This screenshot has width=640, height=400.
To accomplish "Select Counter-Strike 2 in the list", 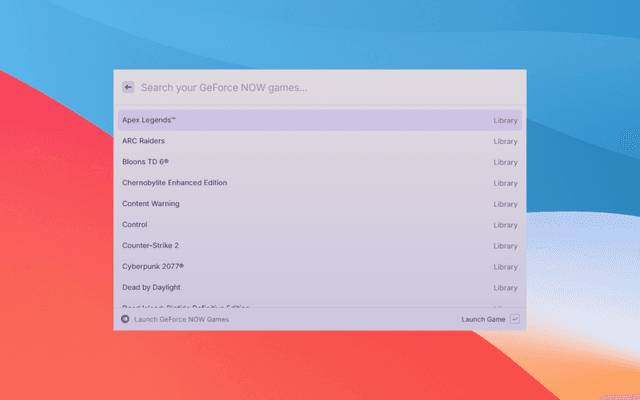I will tap(320, 246).
